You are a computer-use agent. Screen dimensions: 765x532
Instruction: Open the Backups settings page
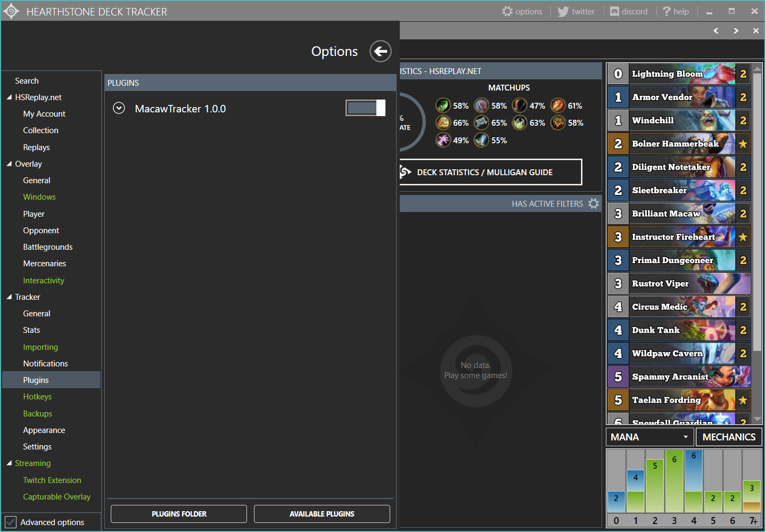(38, 414)
